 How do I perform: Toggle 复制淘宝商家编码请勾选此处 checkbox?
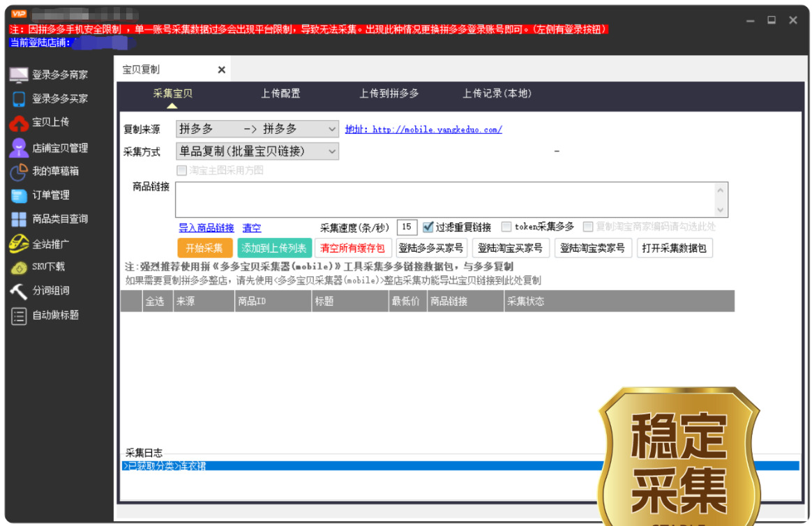(588, 227)
